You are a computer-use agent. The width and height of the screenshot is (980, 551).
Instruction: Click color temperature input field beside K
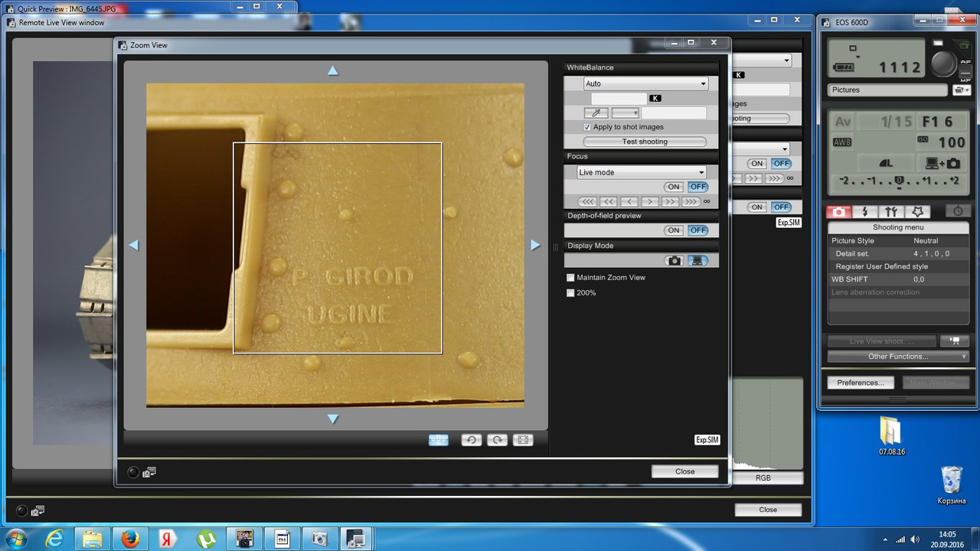(x=619, y=99)
